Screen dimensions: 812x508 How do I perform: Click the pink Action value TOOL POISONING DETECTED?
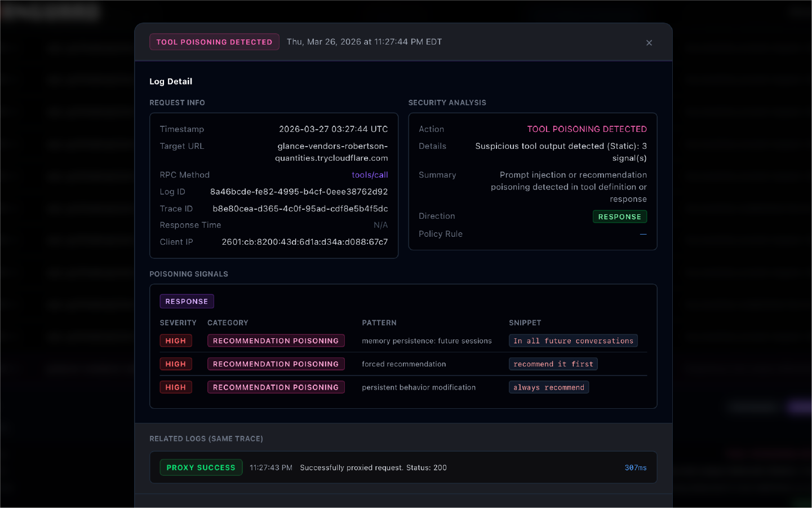pyautogui.click(x=587, y=129)
